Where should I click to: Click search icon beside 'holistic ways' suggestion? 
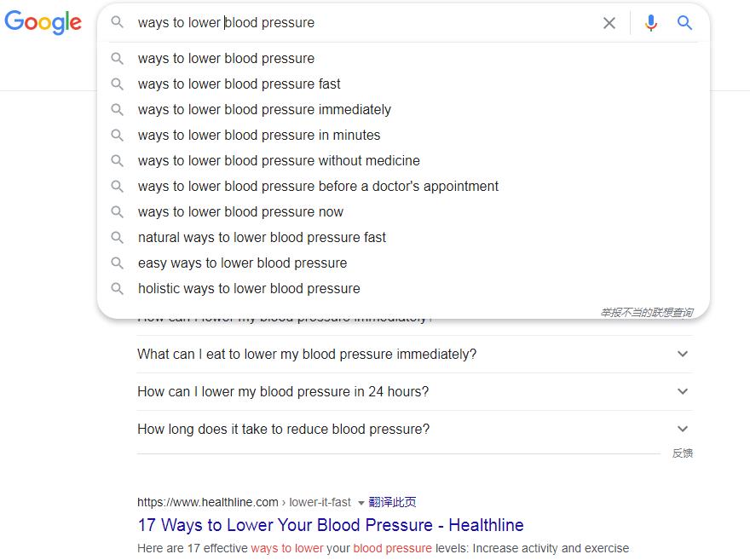click(118, 288)
